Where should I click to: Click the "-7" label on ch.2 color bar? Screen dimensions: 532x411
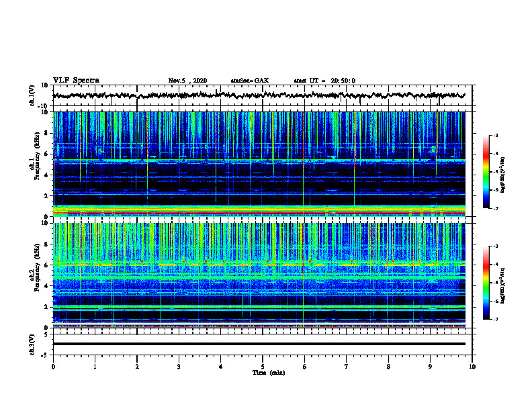[495, 319]
